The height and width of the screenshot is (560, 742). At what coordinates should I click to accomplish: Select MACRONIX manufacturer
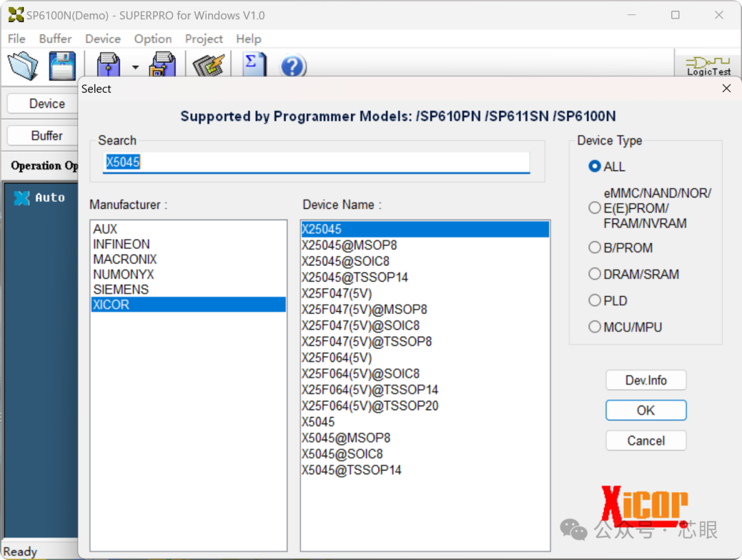point(188,260)
